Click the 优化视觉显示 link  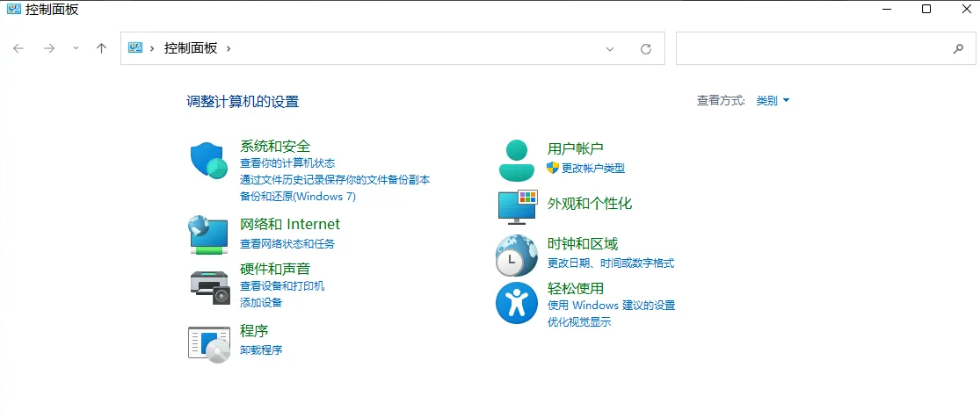click(x=579, y=322)
